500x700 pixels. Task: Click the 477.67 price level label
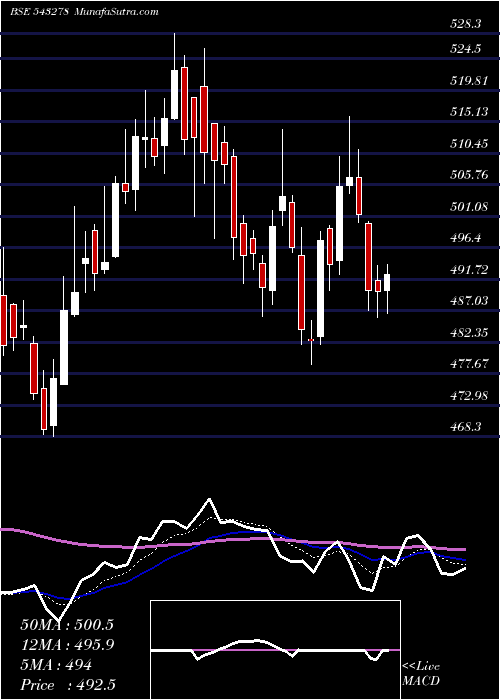click(467, 364)
